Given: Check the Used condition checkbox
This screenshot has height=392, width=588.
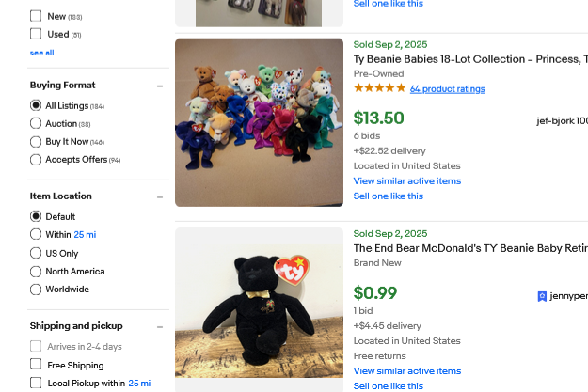Looking at the screenshot, I should [36, 34].
